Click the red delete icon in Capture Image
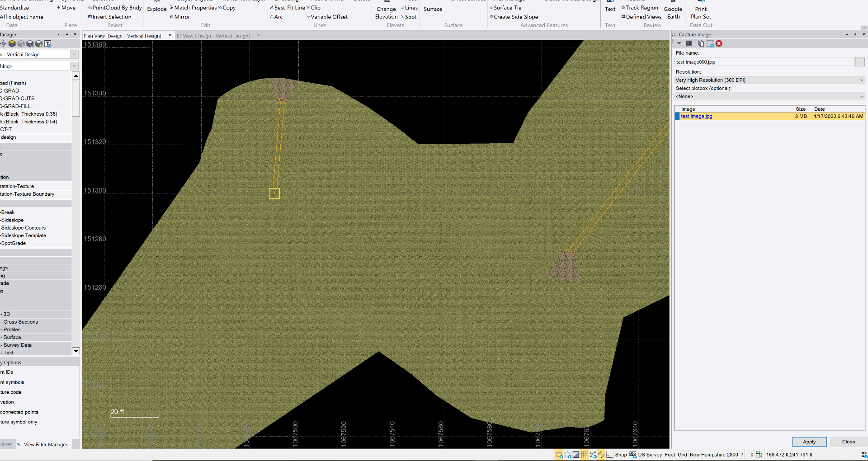Image resolution: width=868 pixels, height=461 pixels. 719,44
